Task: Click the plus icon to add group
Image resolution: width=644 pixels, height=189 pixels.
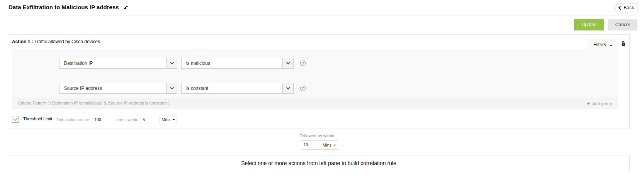Action: tap(589, 104)
